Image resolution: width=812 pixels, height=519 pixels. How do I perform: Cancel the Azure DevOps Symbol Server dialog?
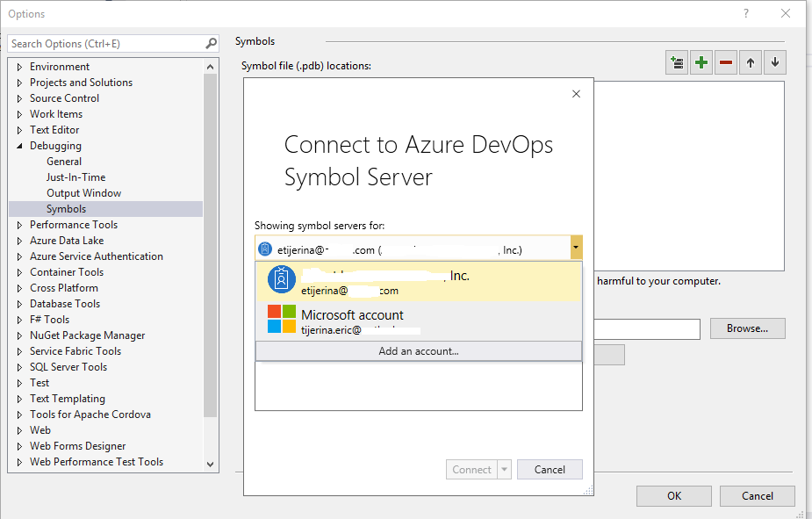pyautogui.click(x=550, y=469)
